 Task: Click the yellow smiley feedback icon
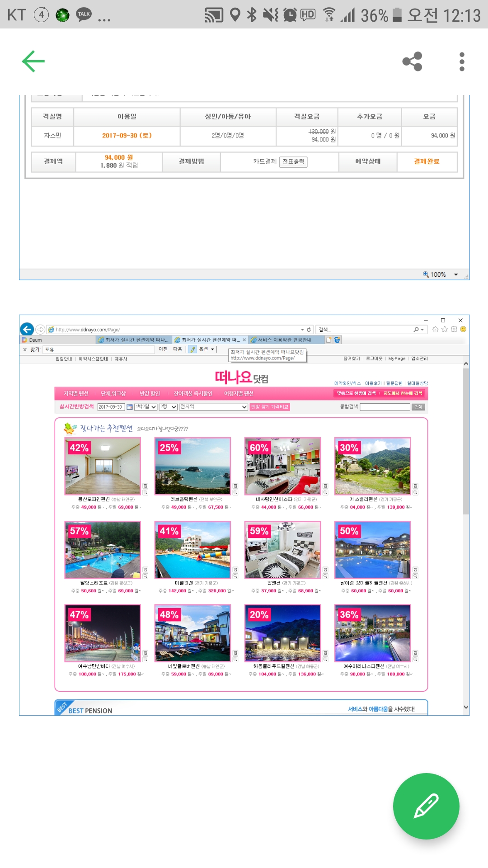coord(463,329)
